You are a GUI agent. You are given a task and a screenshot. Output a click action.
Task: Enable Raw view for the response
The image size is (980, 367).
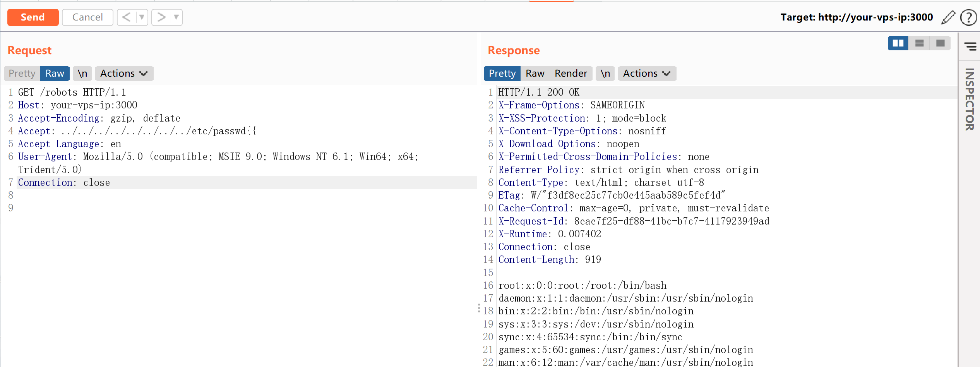point(535,73)
